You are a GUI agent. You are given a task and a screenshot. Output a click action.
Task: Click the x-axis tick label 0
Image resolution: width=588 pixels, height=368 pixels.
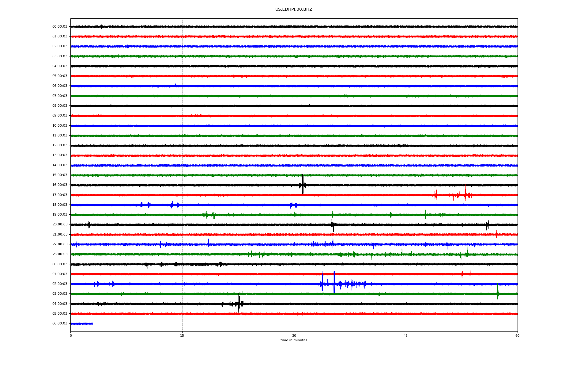click(71, 335)
